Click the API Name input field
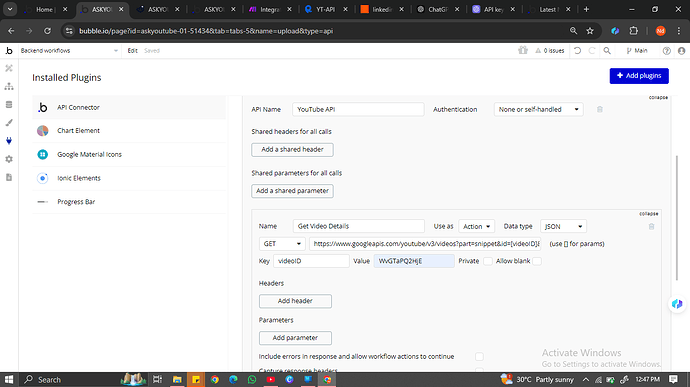The height and width of the screenshot is (387, 690). coord(358,109)
